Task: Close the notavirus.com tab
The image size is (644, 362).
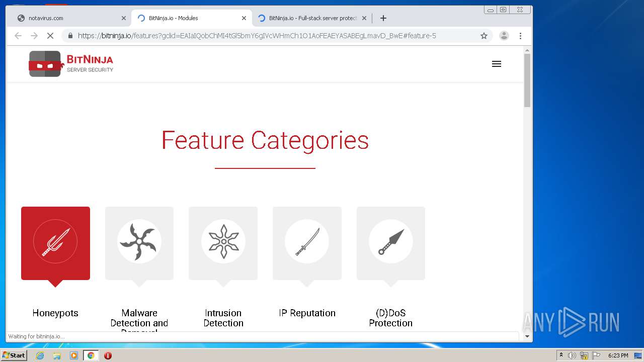Action: pyautogui.click(x=124, y=18)
